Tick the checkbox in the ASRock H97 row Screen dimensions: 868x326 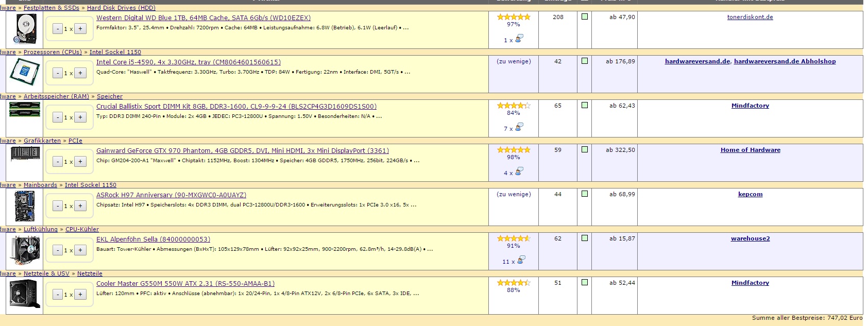click(x=585, y=194)
